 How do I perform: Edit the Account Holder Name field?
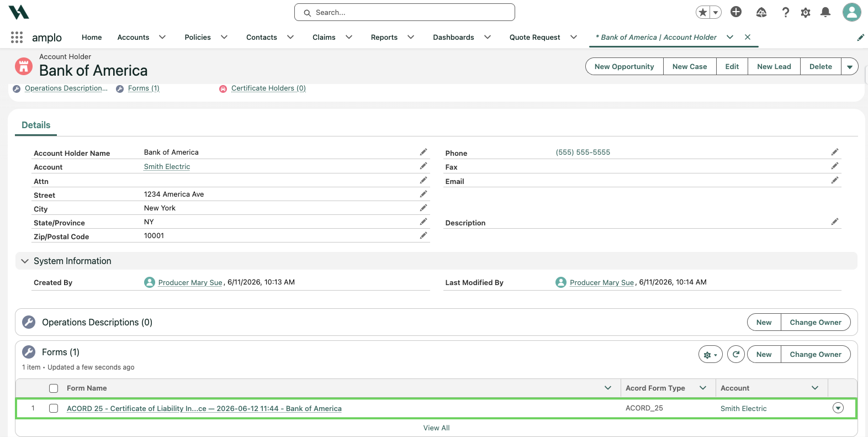[424, 152]
